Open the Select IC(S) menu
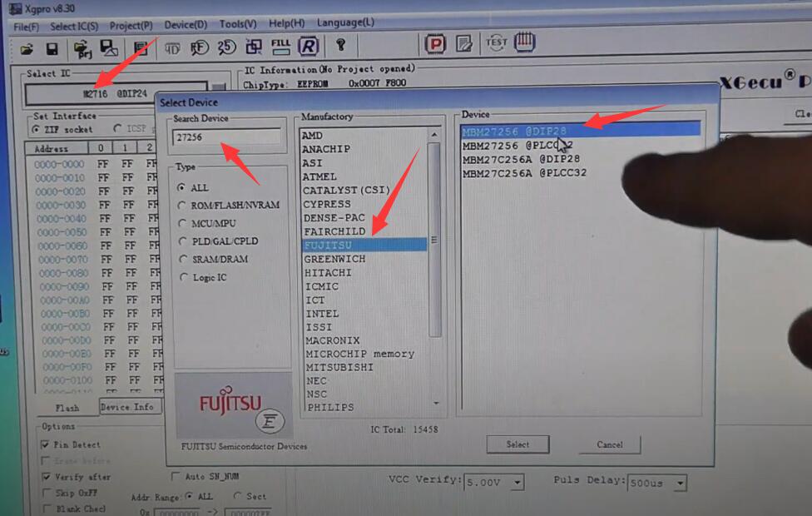This screenshot has height=516, width=812. pyautogui.click(x=74, y=26)
